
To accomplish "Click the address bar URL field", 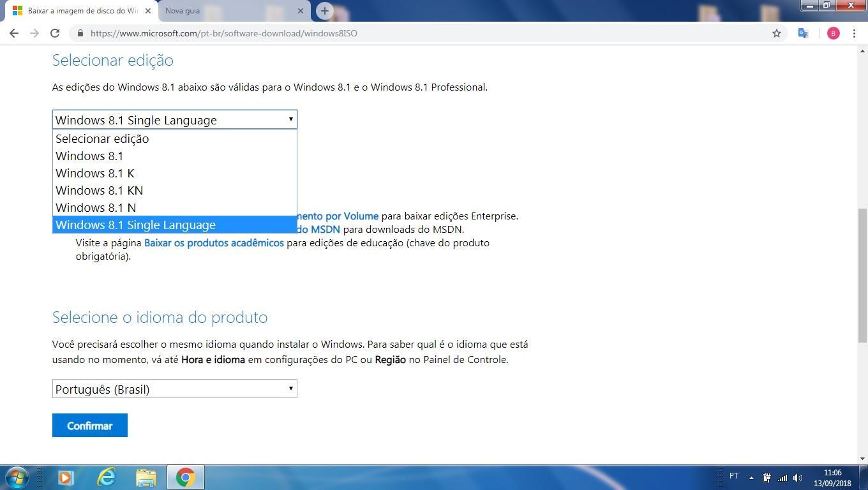I will pos(428,33).
